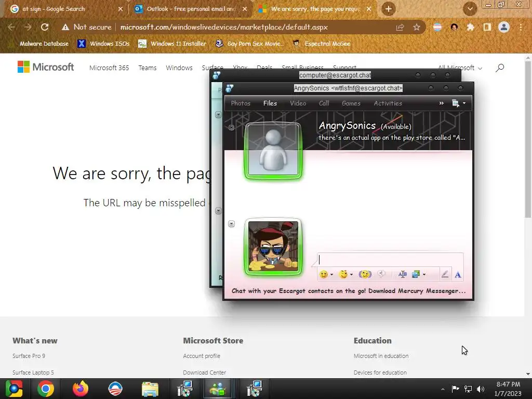
Task: Select the text typing mode A icon
Action: (458, 274)
